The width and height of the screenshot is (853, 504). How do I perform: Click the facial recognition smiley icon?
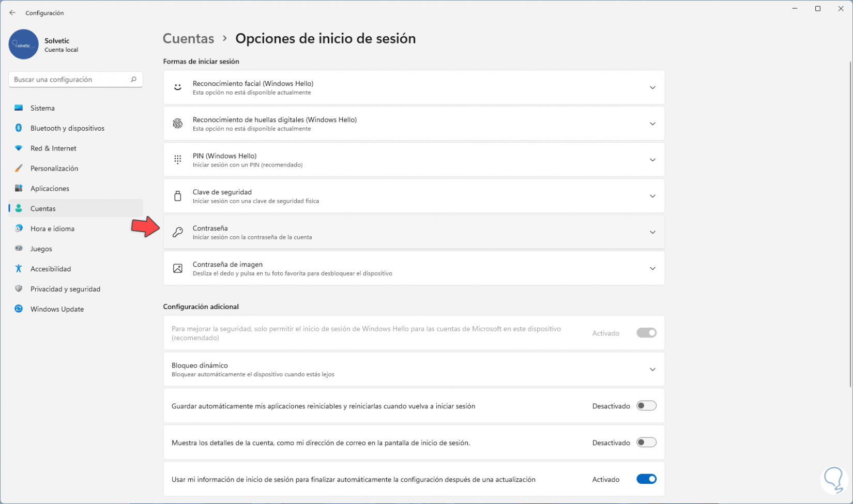[178, 87]
